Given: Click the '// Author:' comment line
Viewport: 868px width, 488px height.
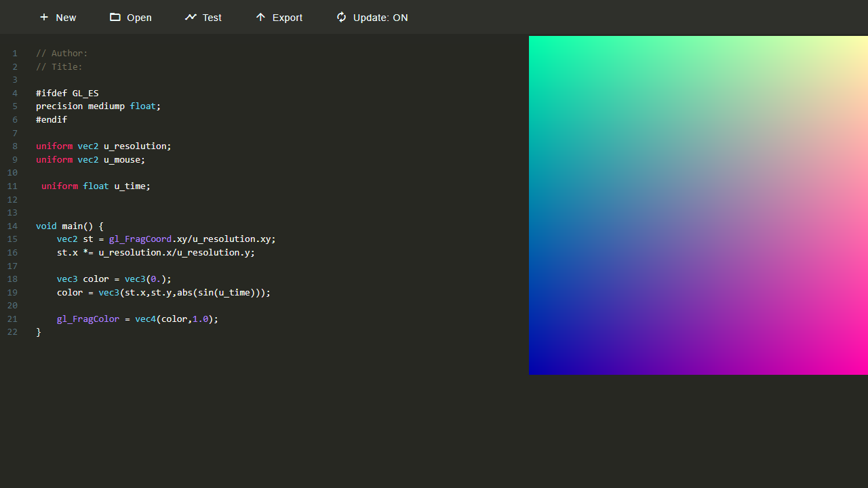Looking at the screenshot, I should click(62, 54).
